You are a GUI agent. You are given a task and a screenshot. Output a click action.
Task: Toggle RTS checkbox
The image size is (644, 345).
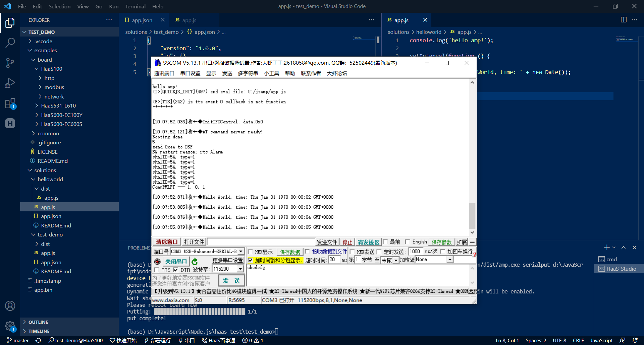point(156,270)
